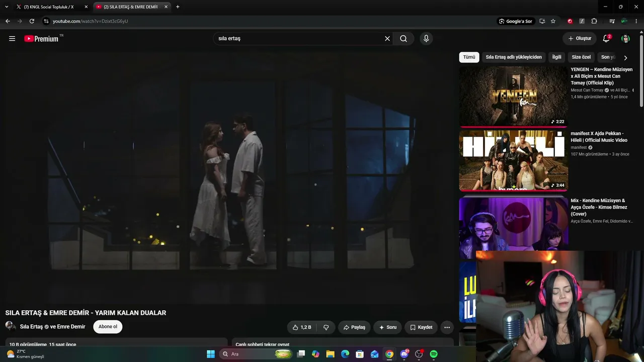The image size is (644, 362).
Task: Open the red recorder extension icon
Action: click(x=570, y=21)
